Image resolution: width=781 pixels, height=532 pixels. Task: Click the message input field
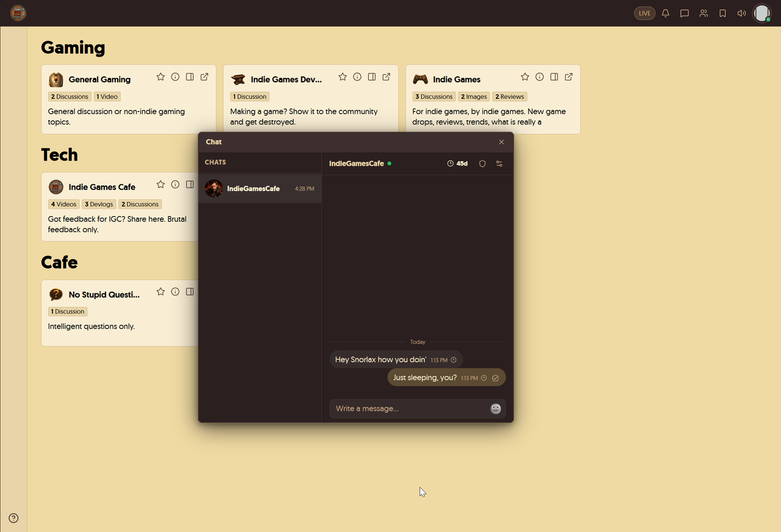(417, 408)
